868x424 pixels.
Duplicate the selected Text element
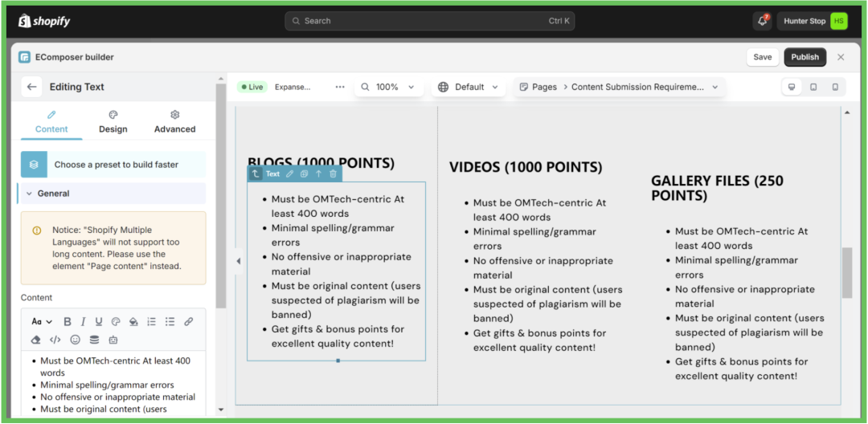304,173
